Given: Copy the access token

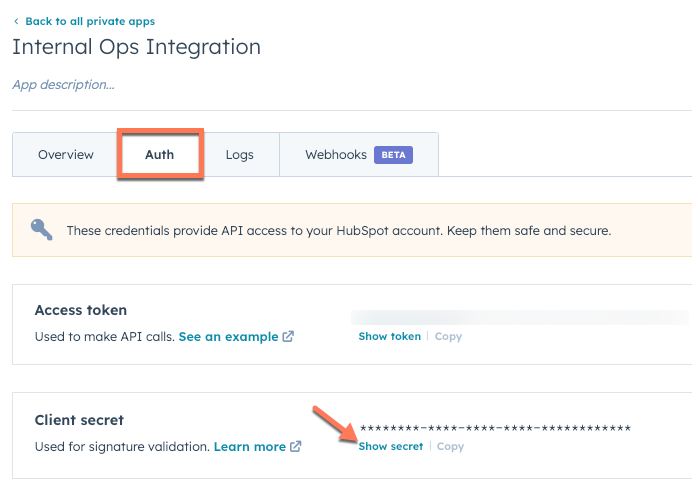Looking at the screenshot, I should coord(448,336).
